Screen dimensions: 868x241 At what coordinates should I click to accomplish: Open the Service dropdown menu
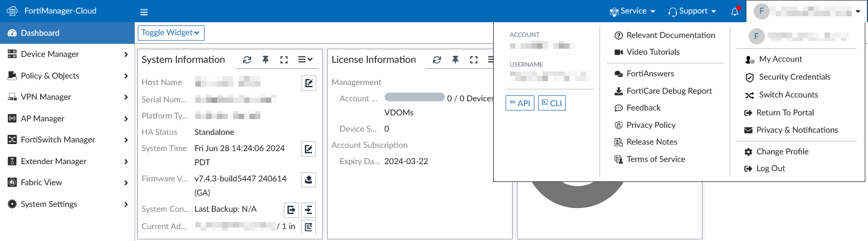[x=633, y=11]
